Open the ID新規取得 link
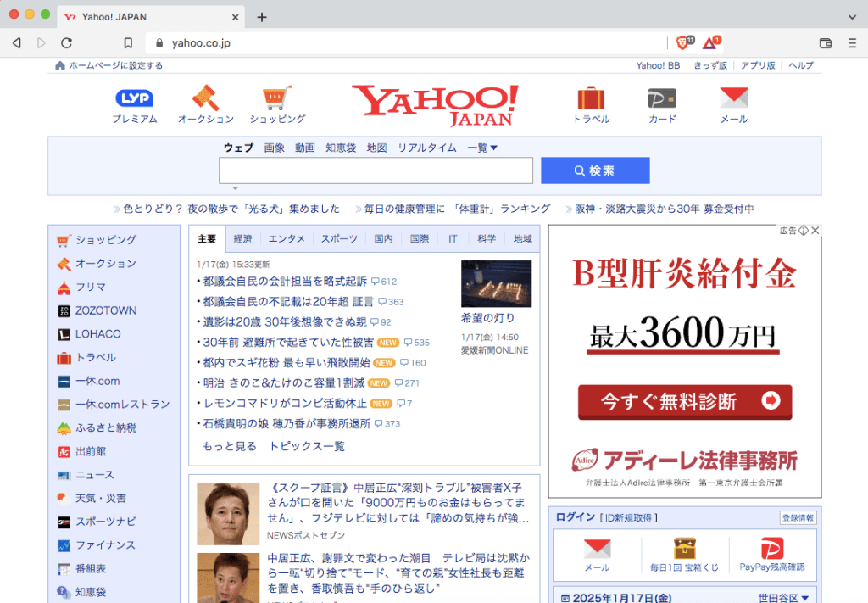This screenshot has height=603, width=868. point(629,517)
